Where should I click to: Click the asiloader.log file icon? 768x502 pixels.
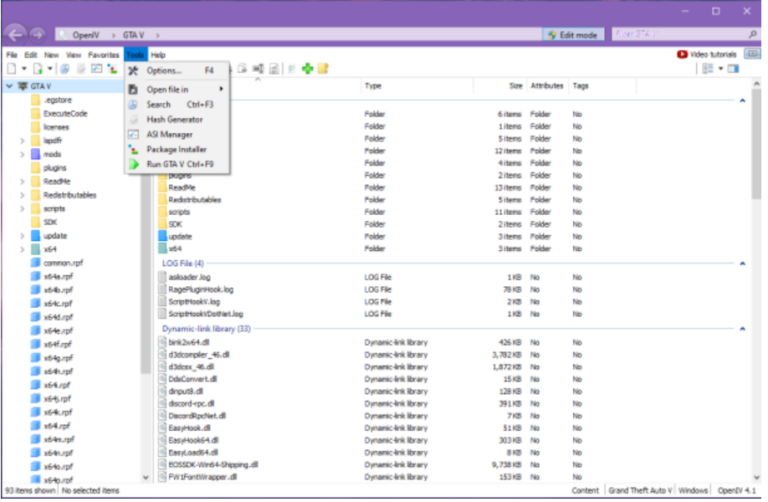tap(163, 277)
